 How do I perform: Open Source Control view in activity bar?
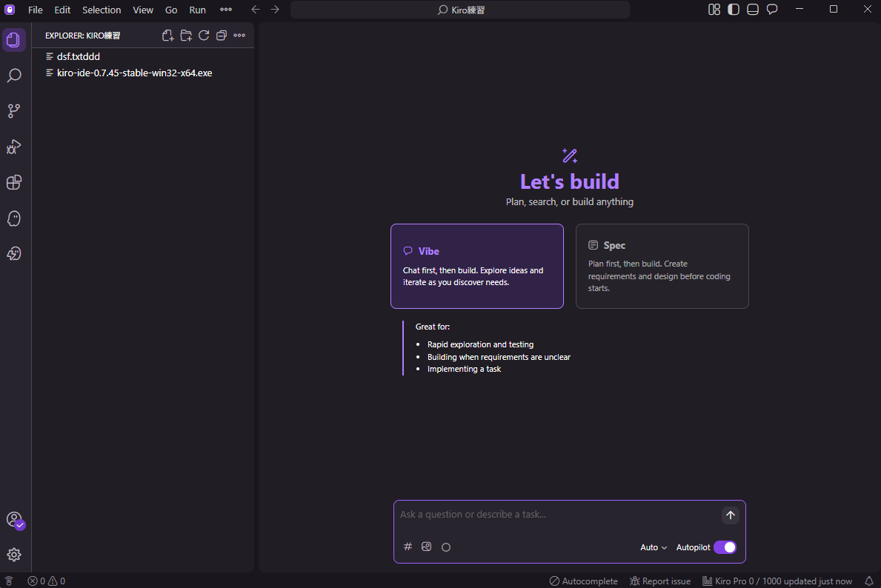(x=13, y=111)
